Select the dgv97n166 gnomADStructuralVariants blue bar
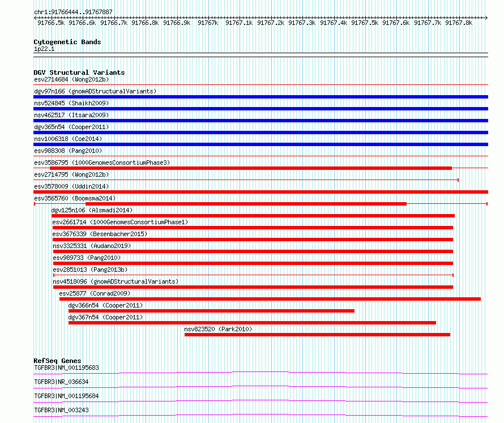The image size is (504, 423). click(260, 97)
